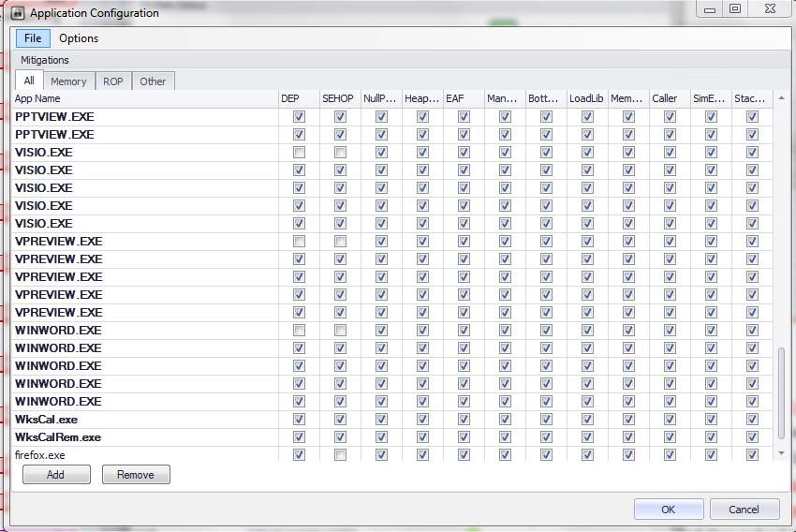Select the WksCal.exe app row name

tap(46, 420)
